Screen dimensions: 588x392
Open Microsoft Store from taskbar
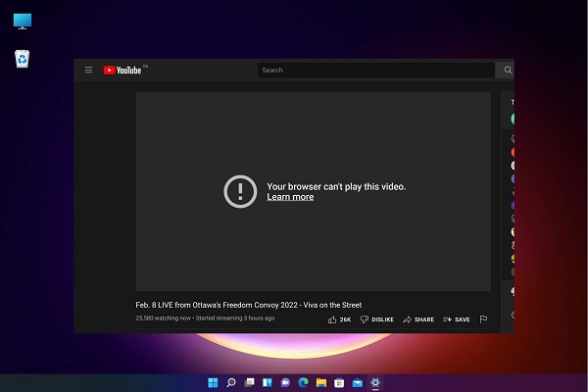(339, 382)
